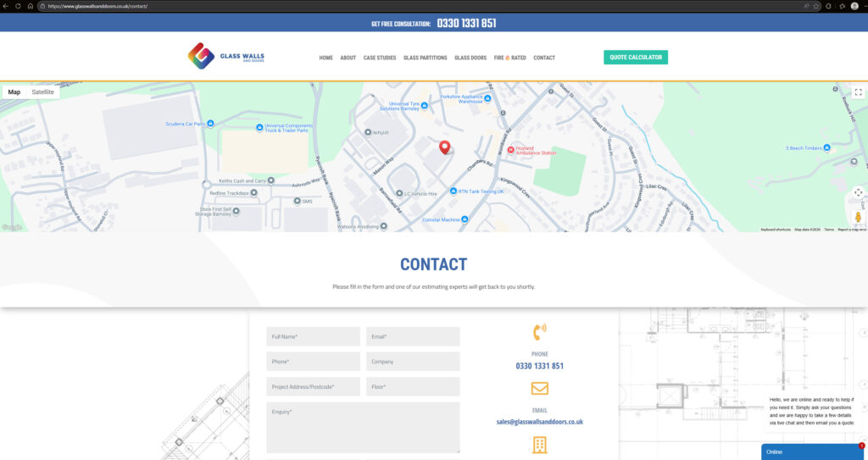Click the Quote Calculator button
The image size is (868, 460).
click(635, 58)
